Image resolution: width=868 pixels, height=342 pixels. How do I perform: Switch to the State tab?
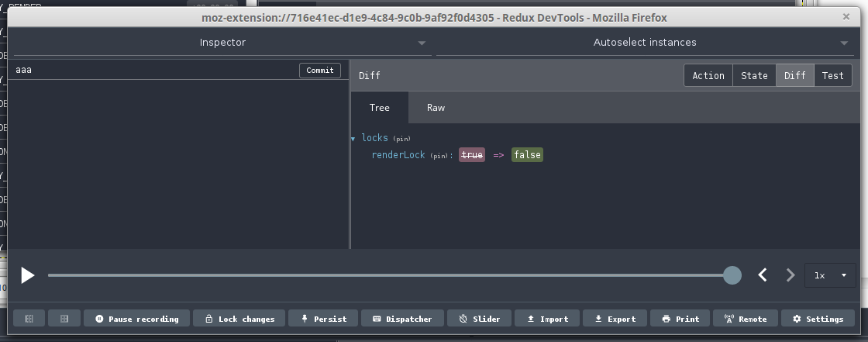tap(754, 76)
